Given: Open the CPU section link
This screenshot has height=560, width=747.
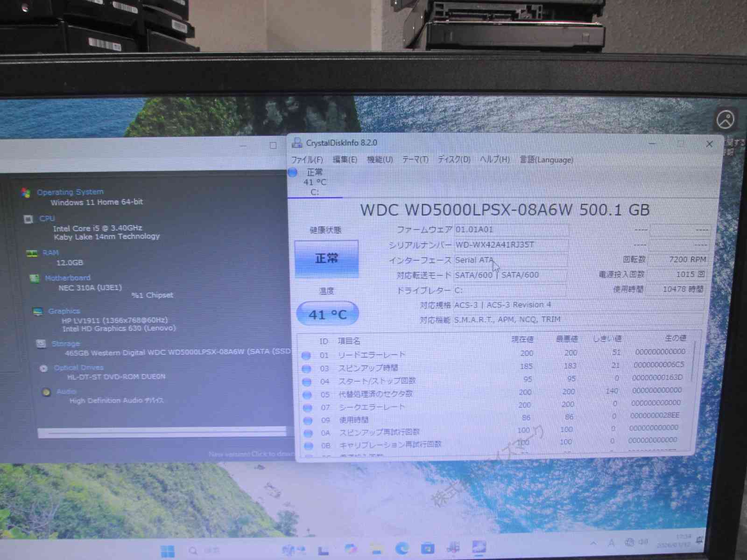Looking at the screenshot, I should tap(47, 218).
